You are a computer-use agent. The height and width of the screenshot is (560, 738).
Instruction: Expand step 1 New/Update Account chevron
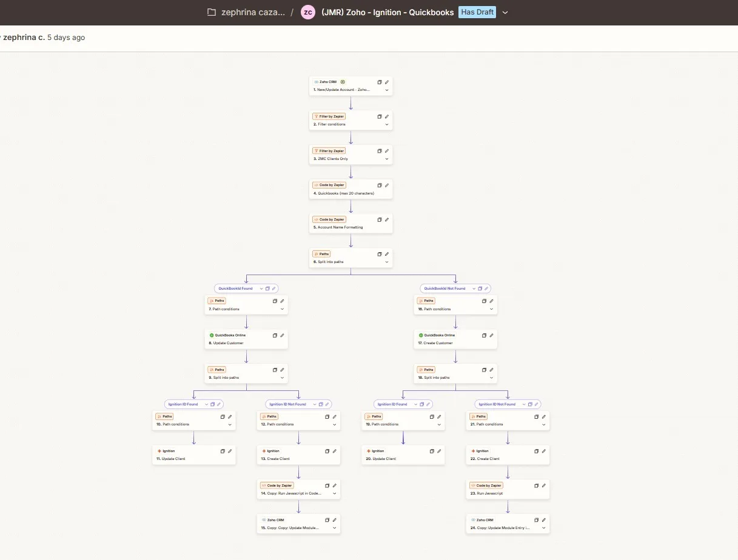tap(387, 90)
